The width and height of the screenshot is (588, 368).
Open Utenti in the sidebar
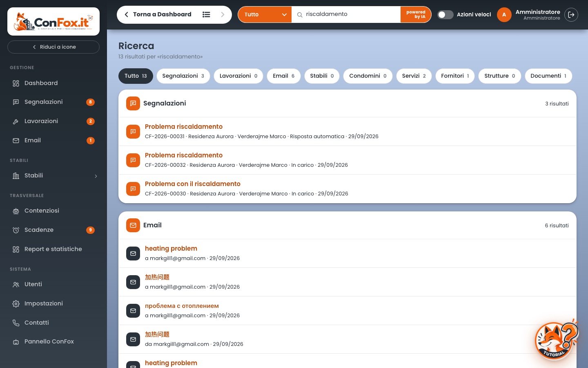click(53, 284)
